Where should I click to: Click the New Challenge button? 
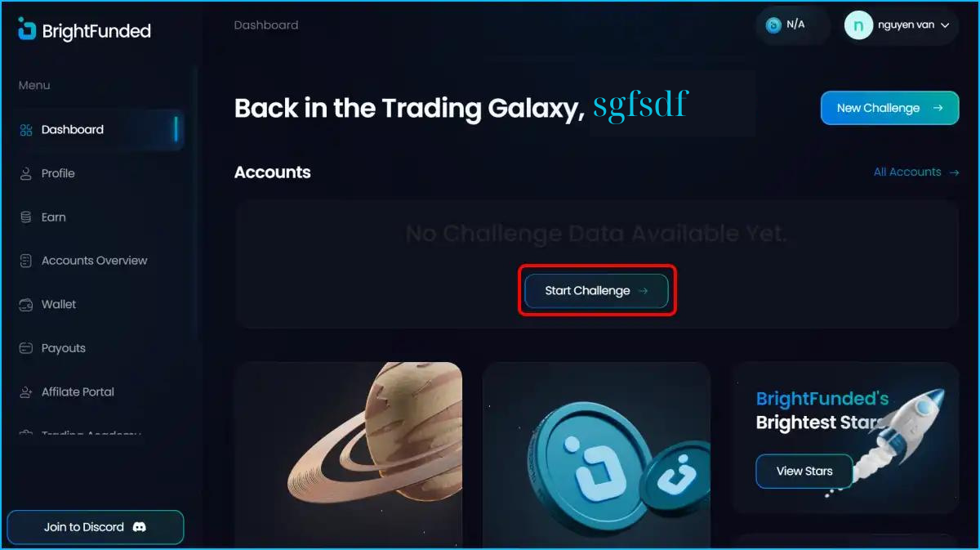889,108
